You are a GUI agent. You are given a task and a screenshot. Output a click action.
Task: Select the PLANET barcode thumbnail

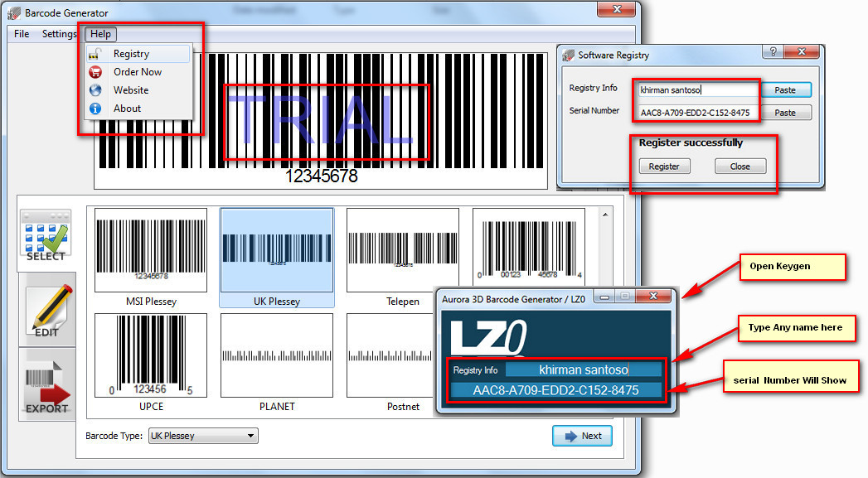coord(277,355)
